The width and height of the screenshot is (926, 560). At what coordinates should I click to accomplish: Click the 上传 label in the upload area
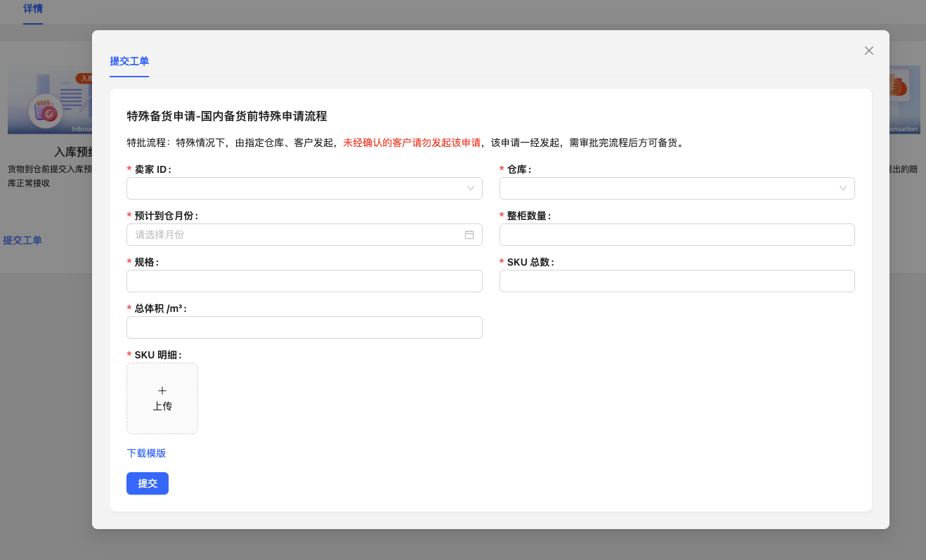pos(162,406)
